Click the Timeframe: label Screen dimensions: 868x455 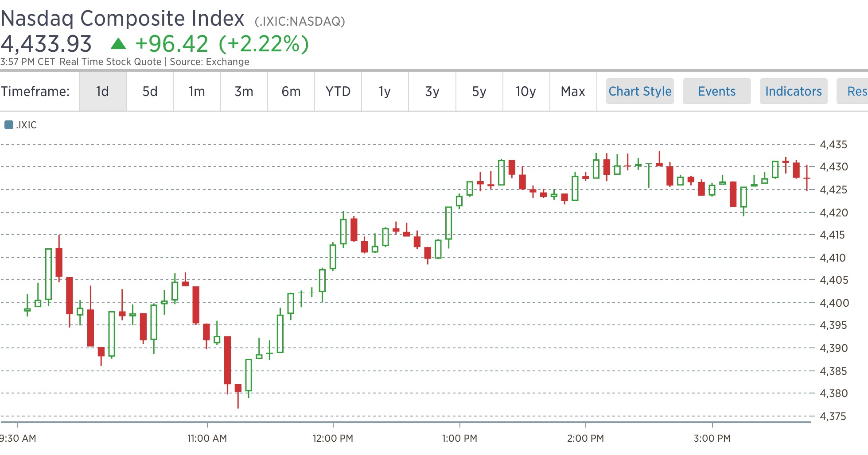[35, 91]
